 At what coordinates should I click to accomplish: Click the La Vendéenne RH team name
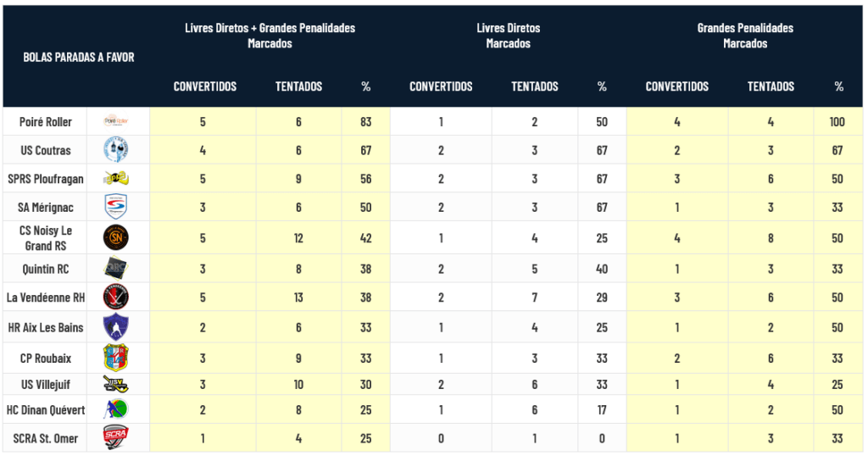(x=46, y=298)
